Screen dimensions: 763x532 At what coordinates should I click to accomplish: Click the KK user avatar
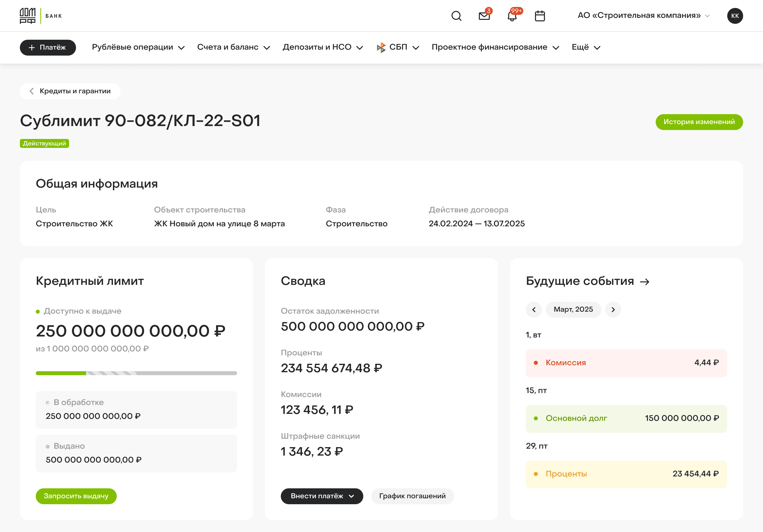click(x=735, y=16)
